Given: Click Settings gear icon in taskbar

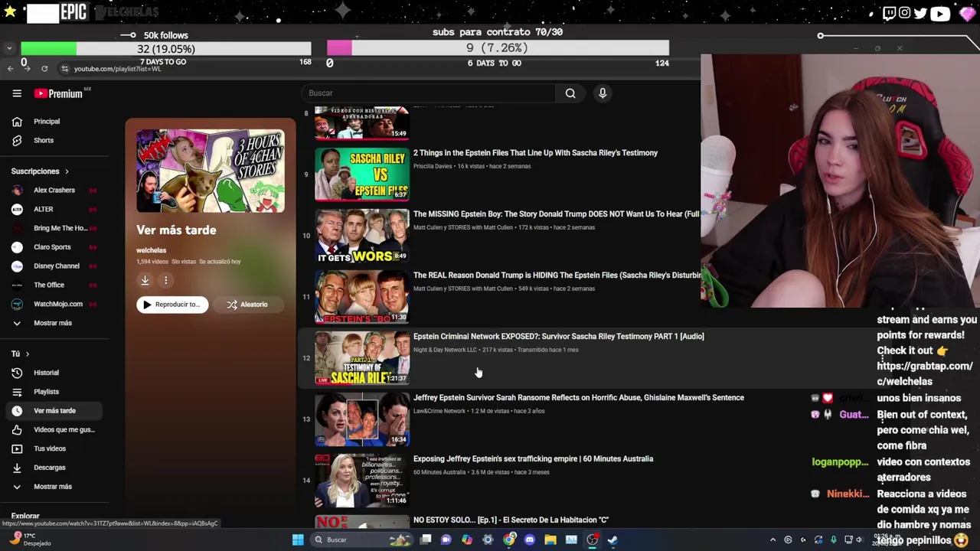Looking at the screenshot, I should 488,540.
